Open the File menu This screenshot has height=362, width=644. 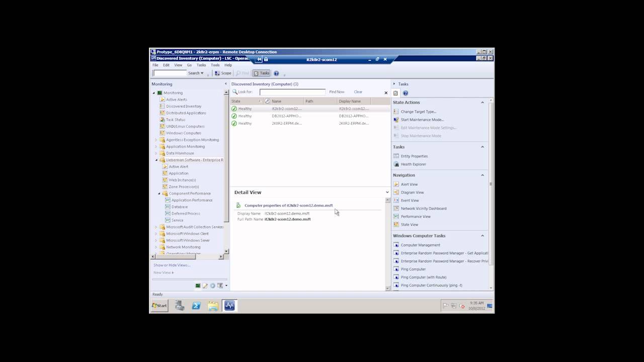click(x=155, y=65)
